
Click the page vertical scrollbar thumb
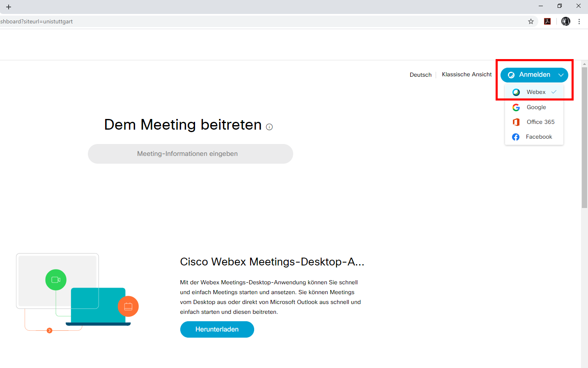584,137
